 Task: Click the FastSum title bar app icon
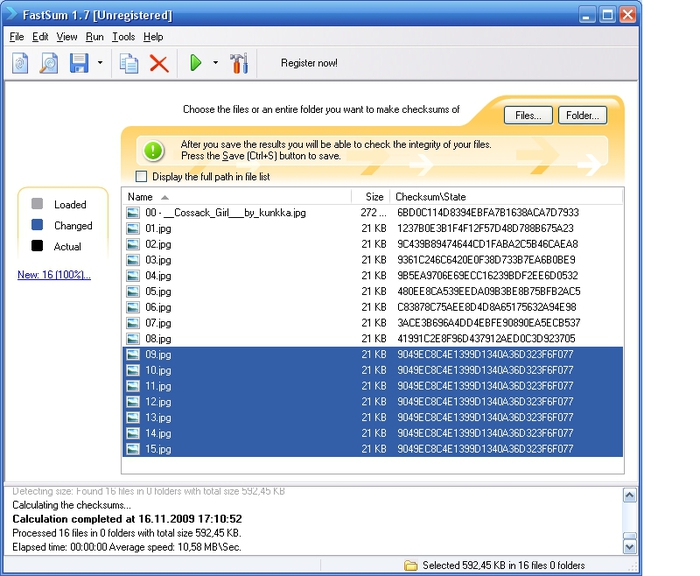(12, 14)
